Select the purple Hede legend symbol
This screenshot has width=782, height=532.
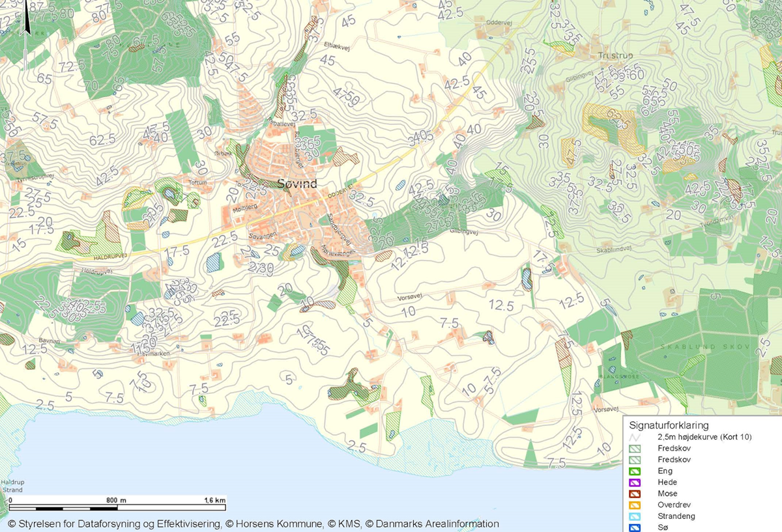[636, 483]
